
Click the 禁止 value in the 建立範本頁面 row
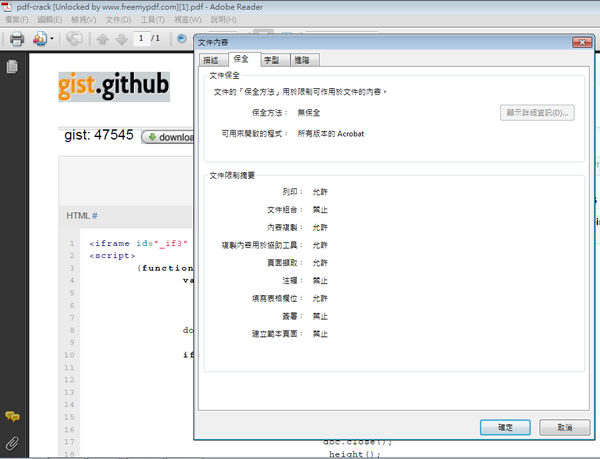coord(320,334)
